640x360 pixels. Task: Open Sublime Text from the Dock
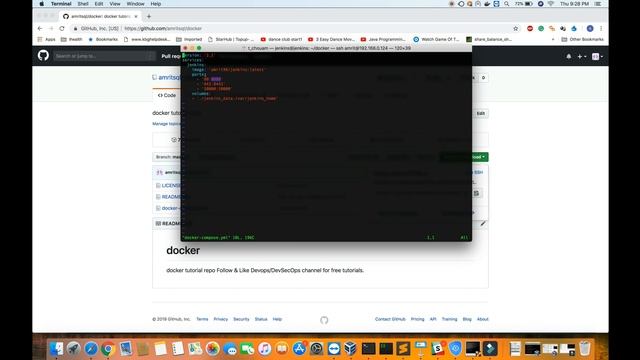click(x=403, y=349)
